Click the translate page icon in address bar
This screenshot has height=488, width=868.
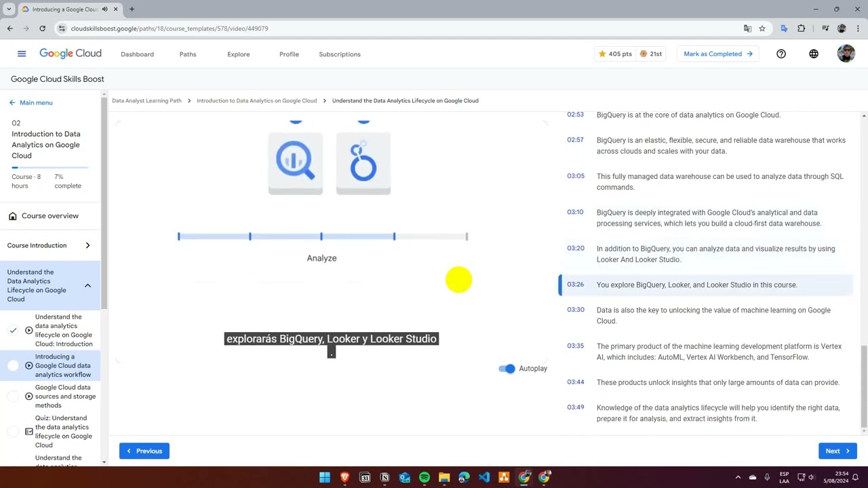tap(747, 28)
